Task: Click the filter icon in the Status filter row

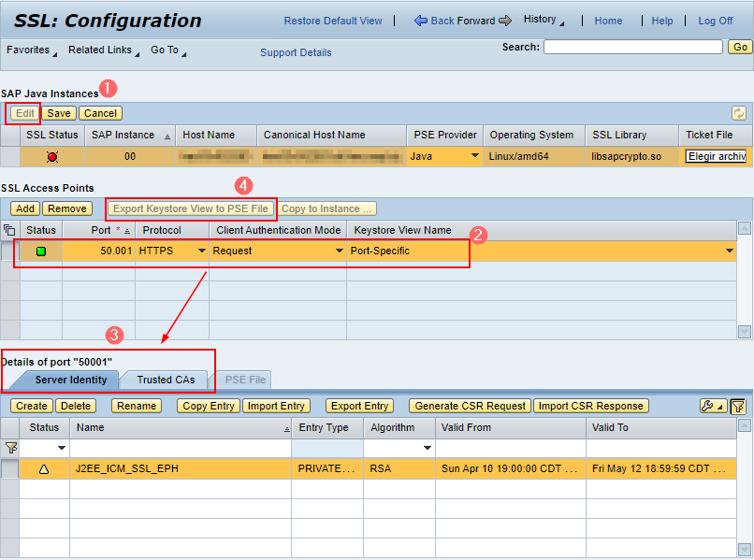Action: click(10, 449)
